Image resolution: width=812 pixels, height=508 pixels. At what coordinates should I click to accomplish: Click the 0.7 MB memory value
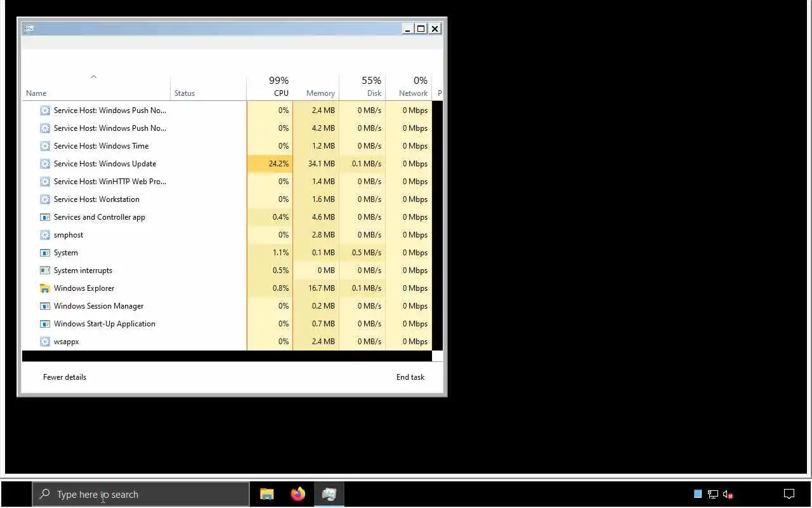(324, 324)
